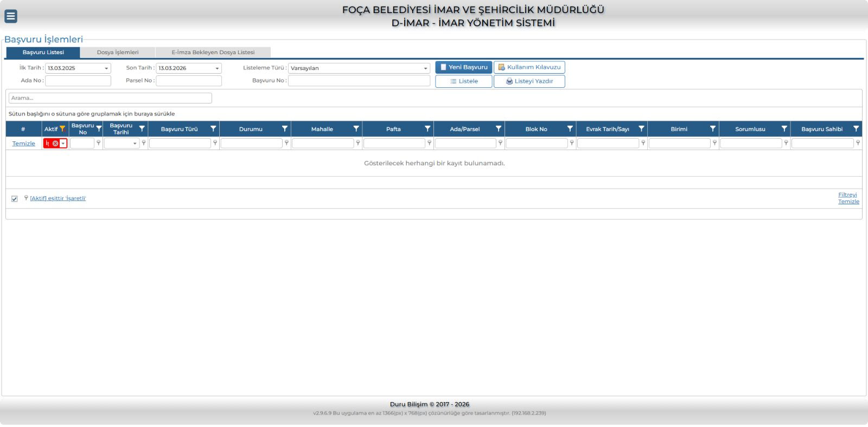The height and width of the screenshot is (427, 868).
Task: Open filter funnel for Ada/Parsel column
Action: tap(499, 129)
